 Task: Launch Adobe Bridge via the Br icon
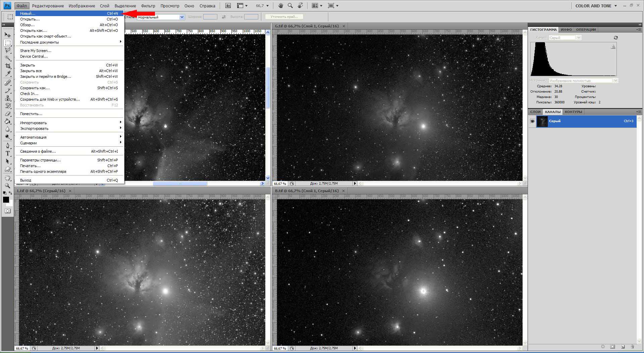click(x=228, y=6)
